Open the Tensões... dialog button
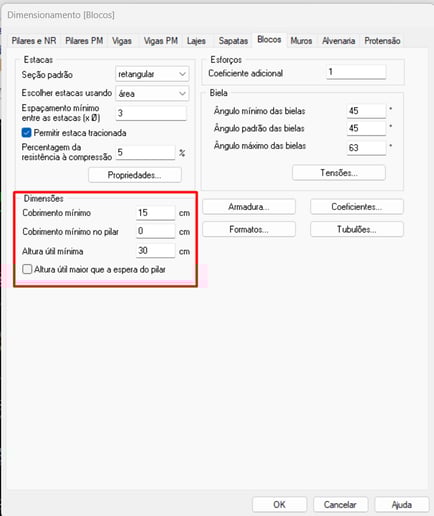The height and width of the screenshot is (516, 434). click(339, 173)
